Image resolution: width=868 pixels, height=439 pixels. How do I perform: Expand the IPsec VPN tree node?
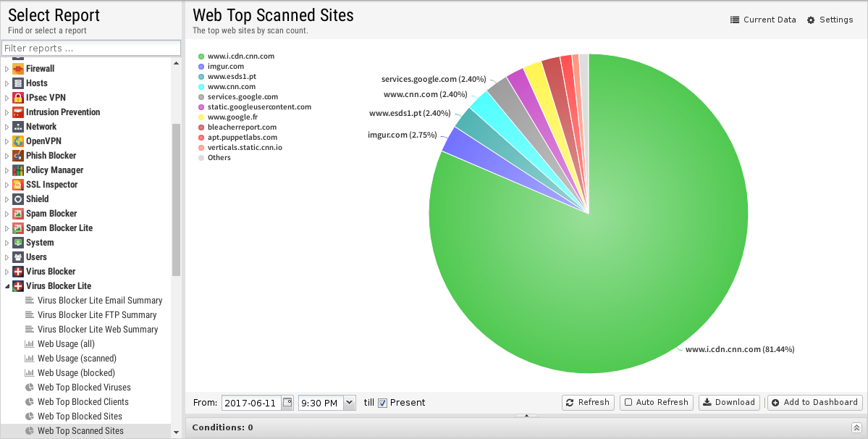click(x=7, y=97)
